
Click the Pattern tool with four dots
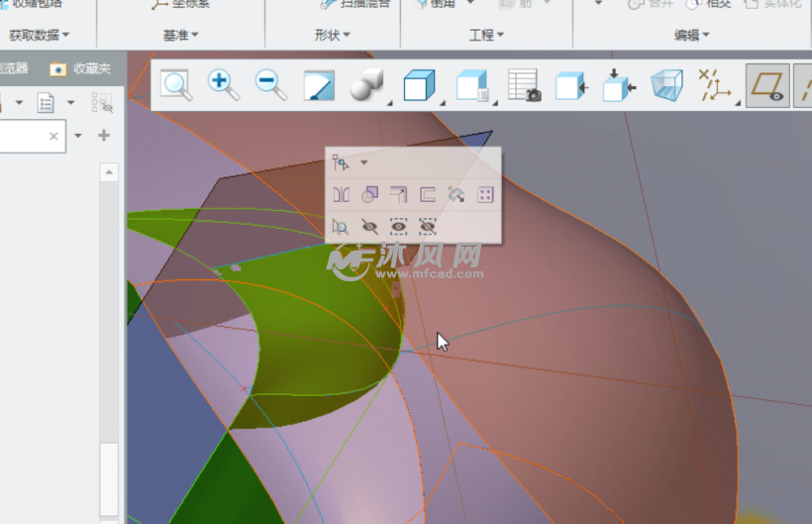tap(485, 195)
